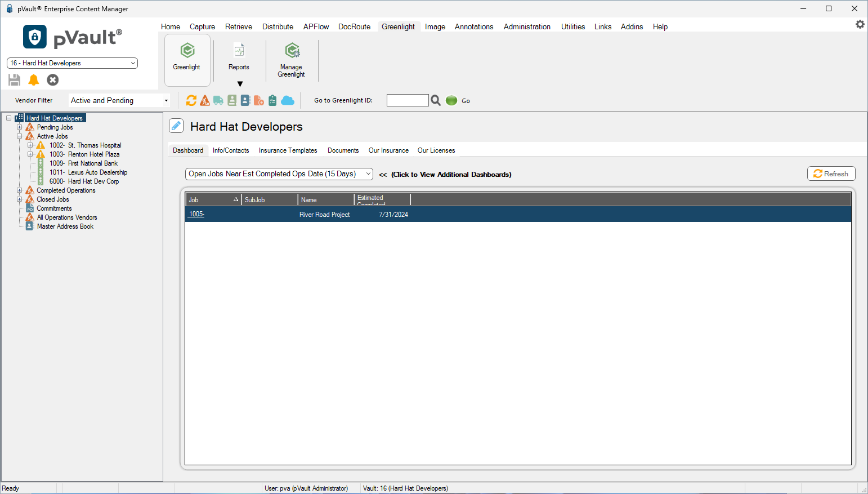868x494 pixels.
Task: Click the Go button label
Action: tap(466, 101)
